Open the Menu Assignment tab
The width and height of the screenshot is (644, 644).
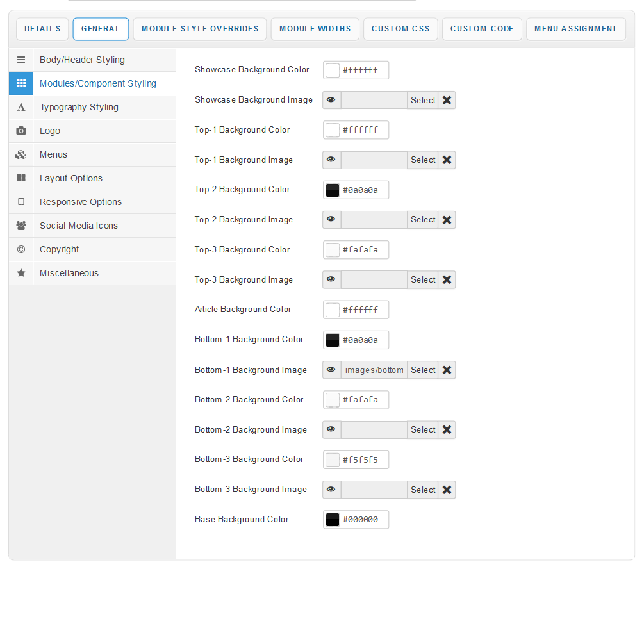click(x=575, y=29)
